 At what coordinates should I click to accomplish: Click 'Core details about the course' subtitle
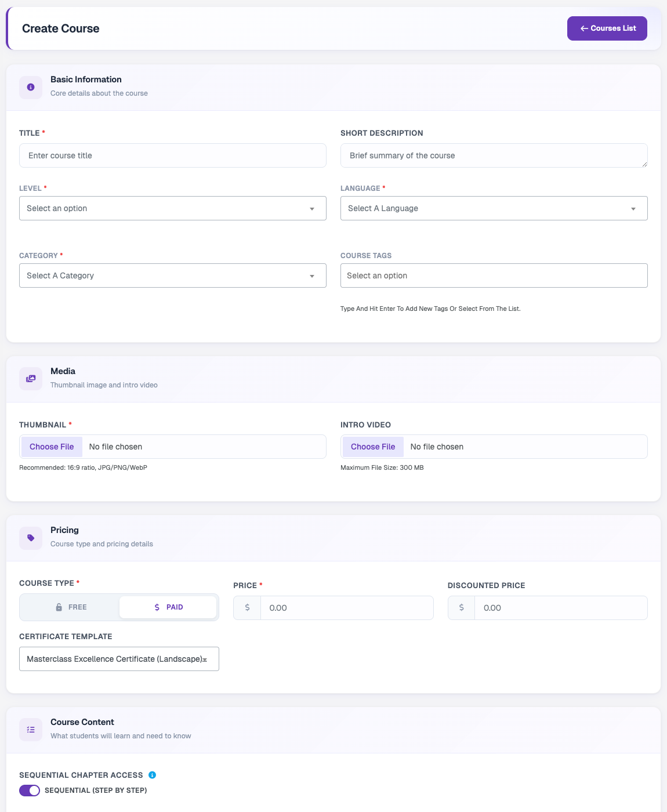point(99,93)
